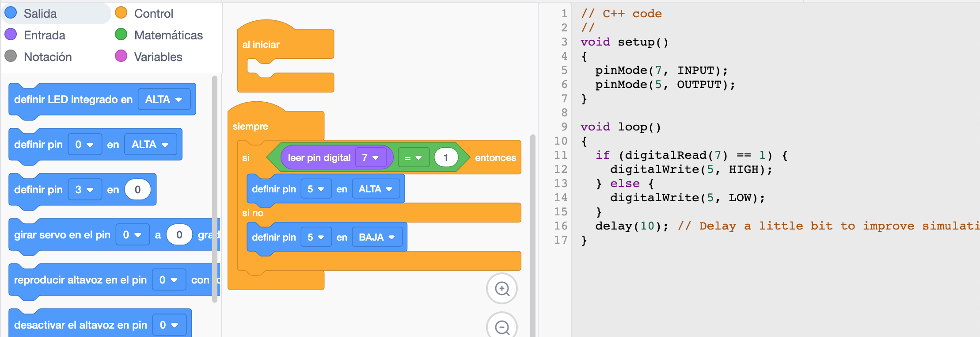Select the orange Control category circle
This screenshot has width=980, height=337.
(121, 13)
